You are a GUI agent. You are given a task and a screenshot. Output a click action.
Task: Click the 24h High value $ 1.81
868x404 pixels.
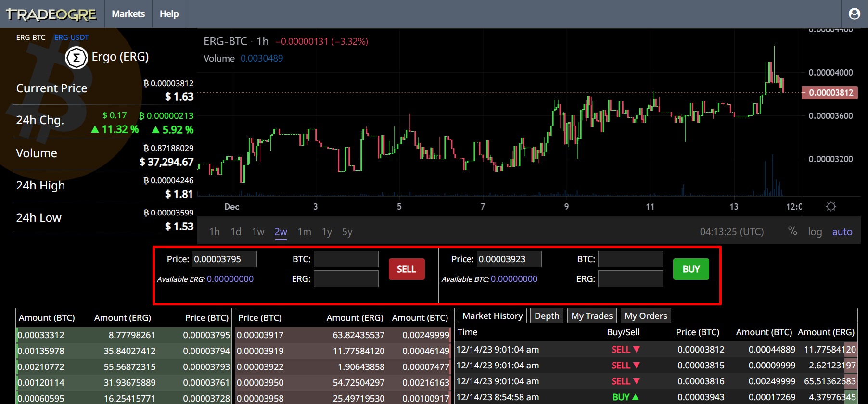tap(179, 194)
